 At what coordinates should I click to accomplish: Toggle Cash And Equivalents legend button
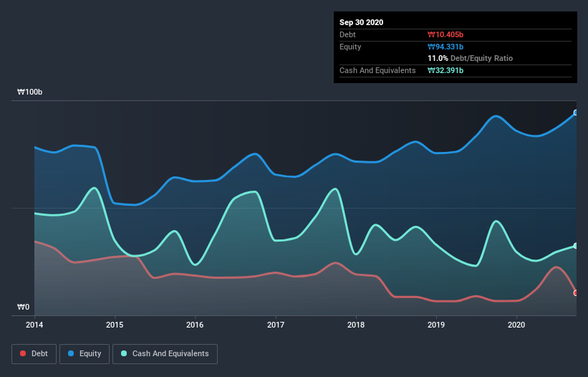point(165,354)
